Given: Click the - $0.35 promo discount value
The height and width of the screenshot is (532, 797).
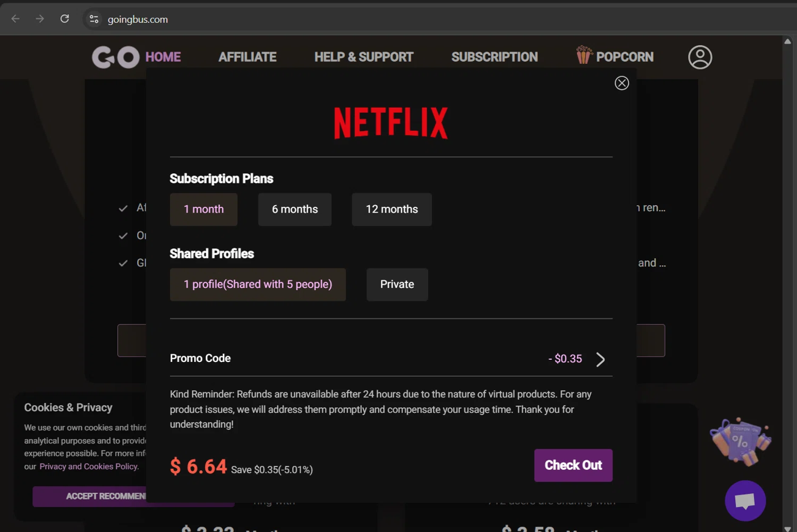Looking at the screenshot, I should click(565, 359).
